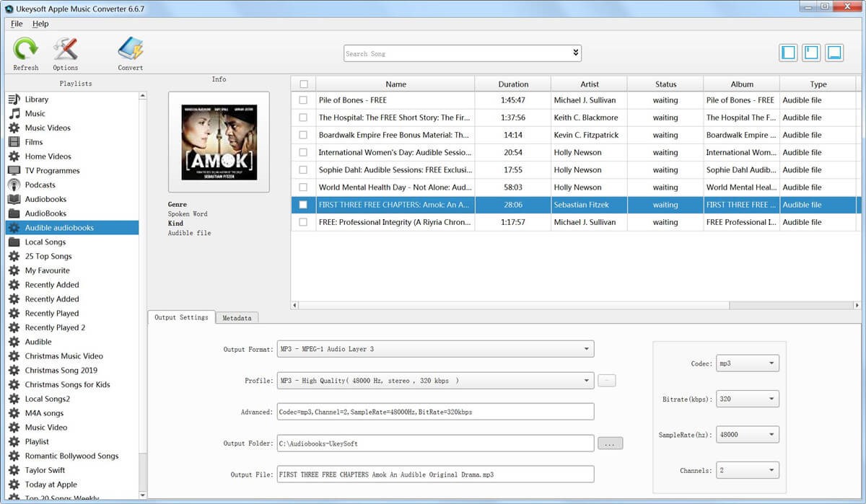
Task: Open Podcasts playlist in sidebar
Action: coord(40,185)
